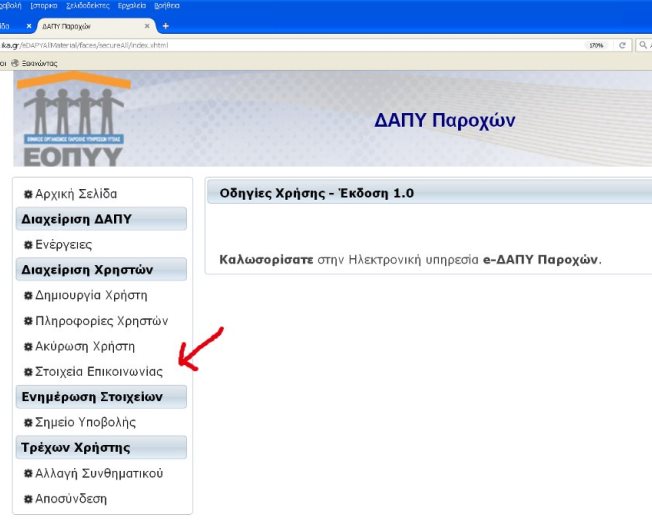The width and height of the screenshot is (652, 531).
Task: Open Ακύρωση Χρήστη in sidebar
Action: point(85,346)
